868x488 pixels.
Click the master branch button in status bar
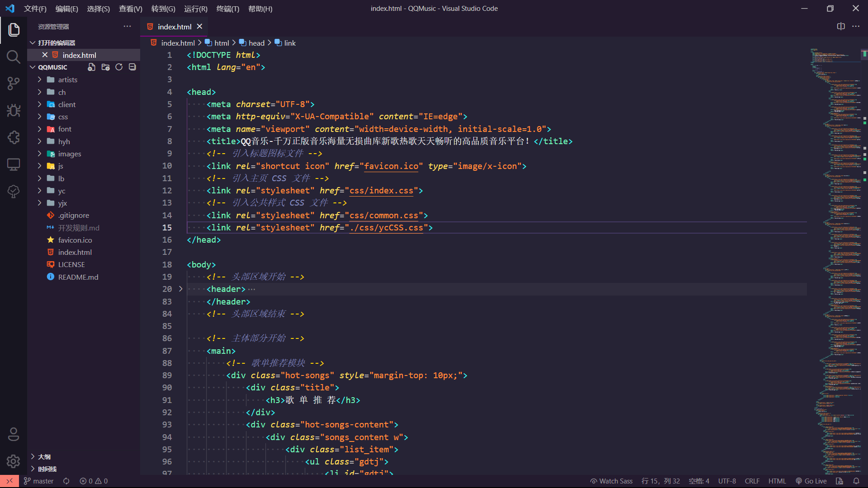tap(38, 481)
